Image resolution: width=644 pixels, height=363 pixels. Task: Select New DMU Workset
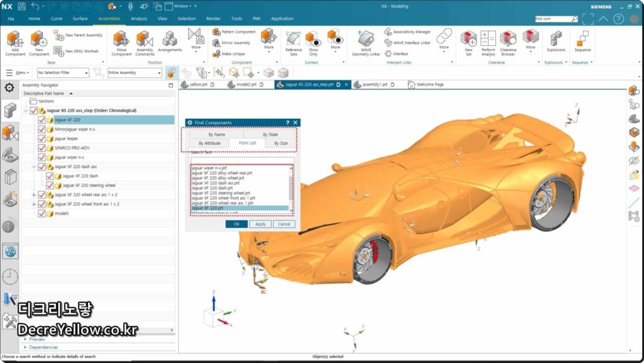[76, 52]
